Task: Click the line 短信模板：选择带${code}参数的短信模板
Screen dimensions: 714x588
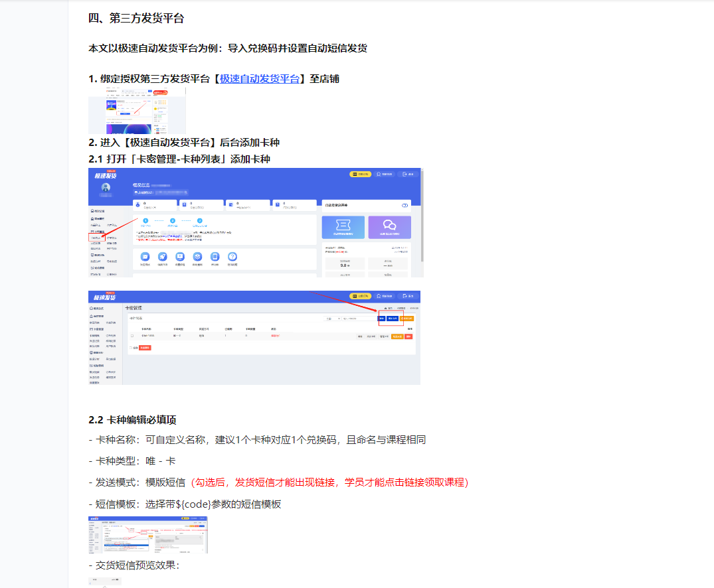Action: [185, 504]
